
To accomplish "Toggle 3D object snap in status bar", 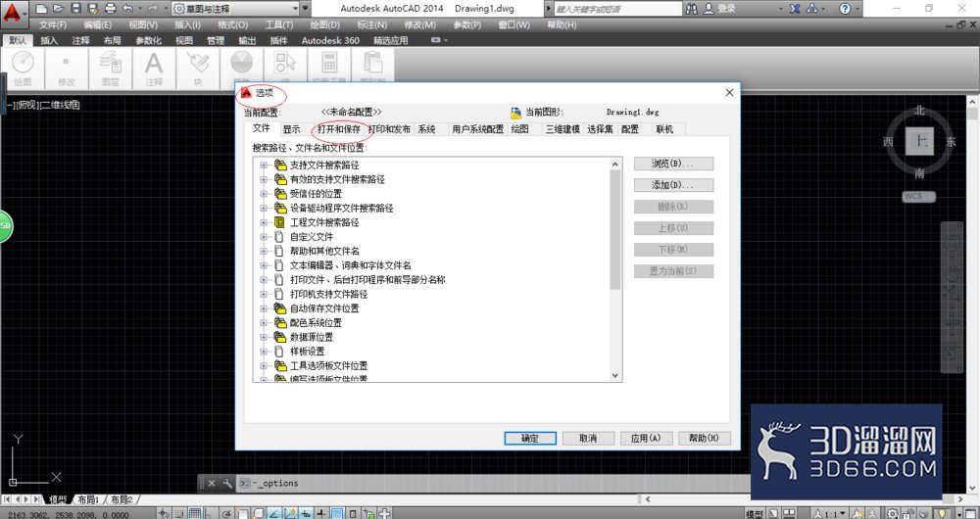I will pyautogui.click(x=260, y=513).
